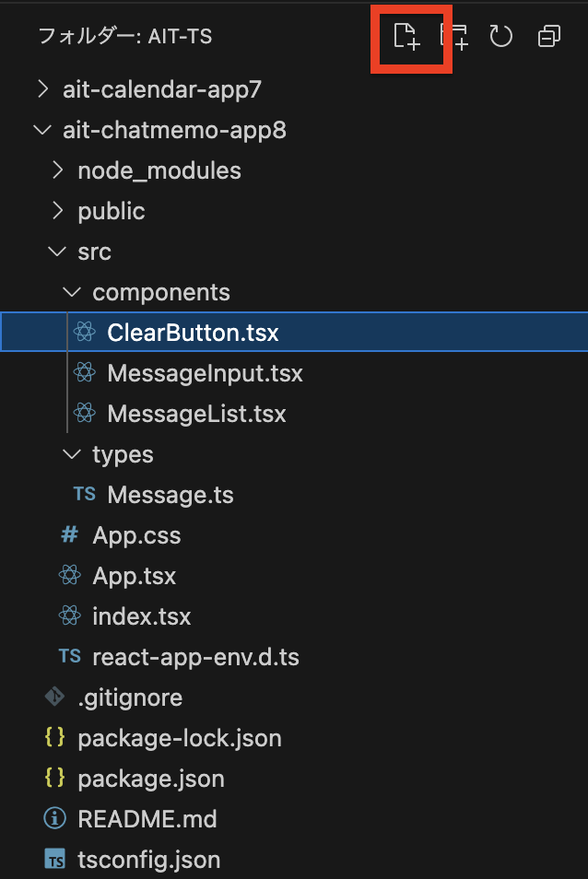Open MessageList.tsx in the editor

196,414
